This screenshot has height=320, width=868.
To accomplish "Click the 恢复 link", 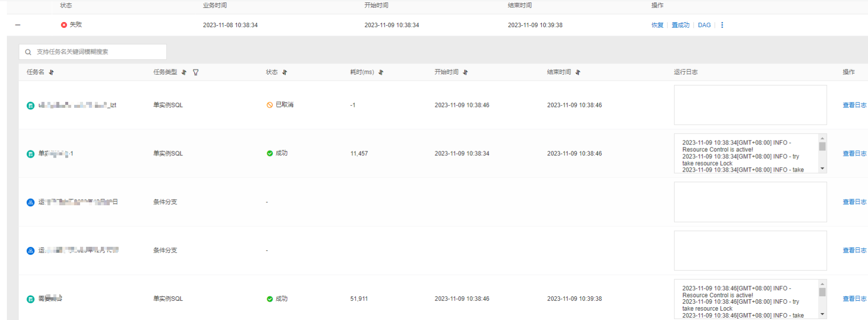I will 657,25.
